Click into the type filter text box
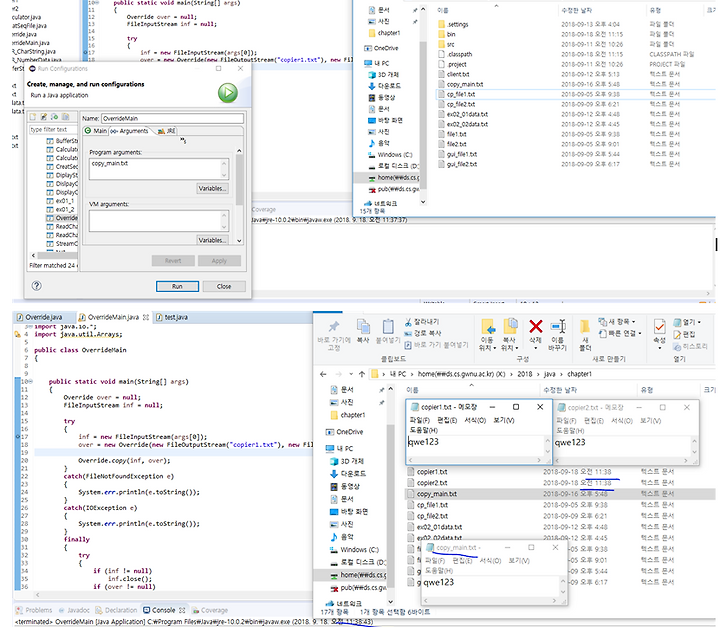The image size is (720, 627). click(52, 130)
